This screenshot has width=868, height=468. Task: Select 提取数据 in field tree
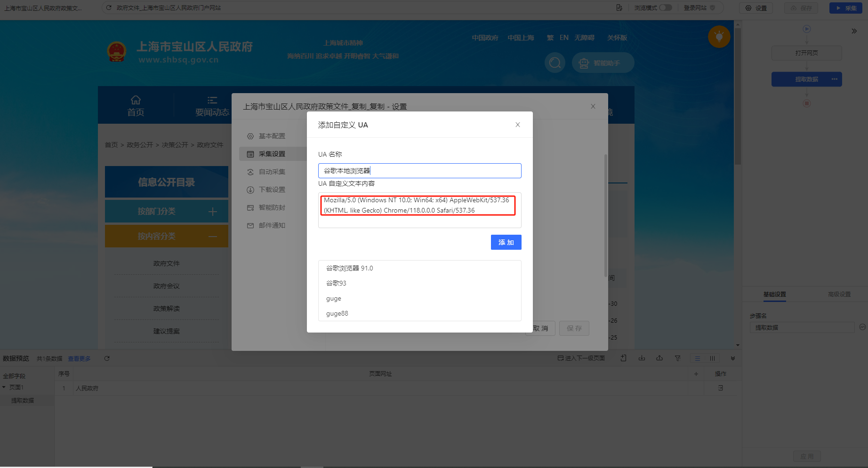pos(23,400)
